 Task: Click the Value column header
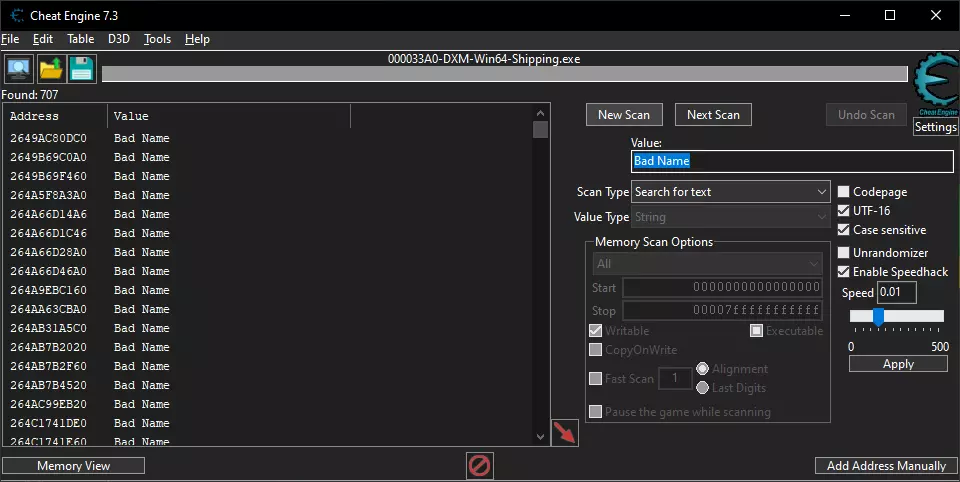[229, 116]
